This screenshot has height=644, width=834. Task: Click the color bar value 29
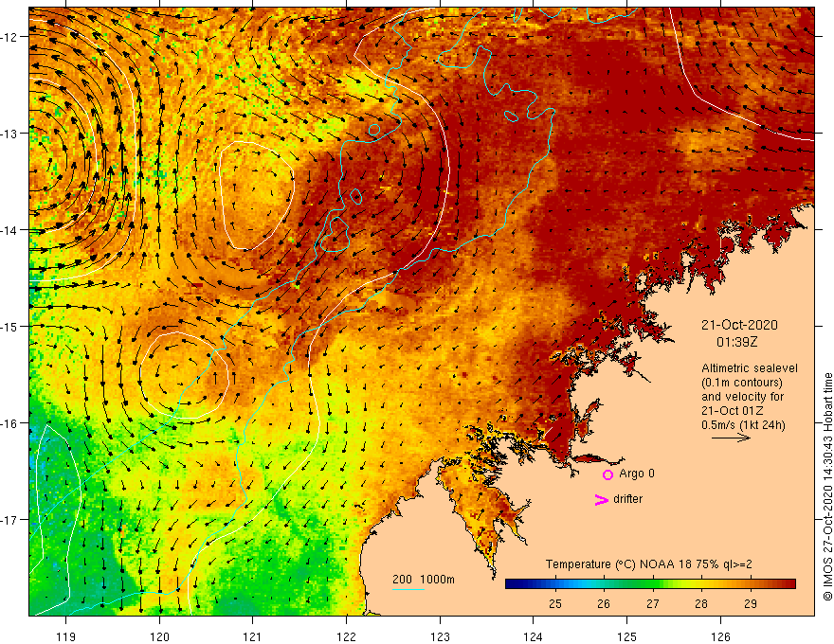(751, 604)
